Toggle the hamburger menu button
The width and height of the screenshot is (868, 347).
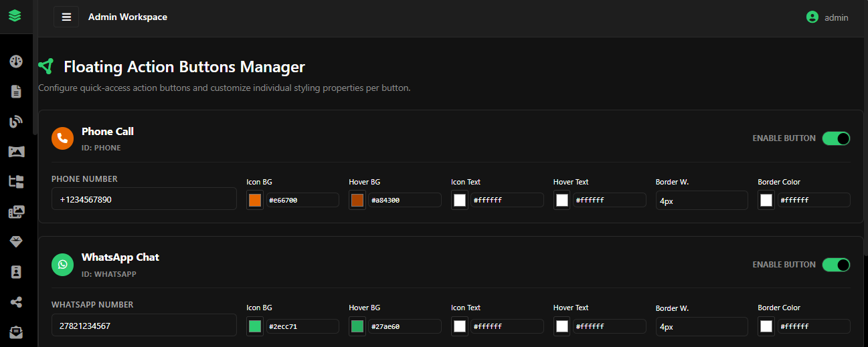tap(66, 17)
